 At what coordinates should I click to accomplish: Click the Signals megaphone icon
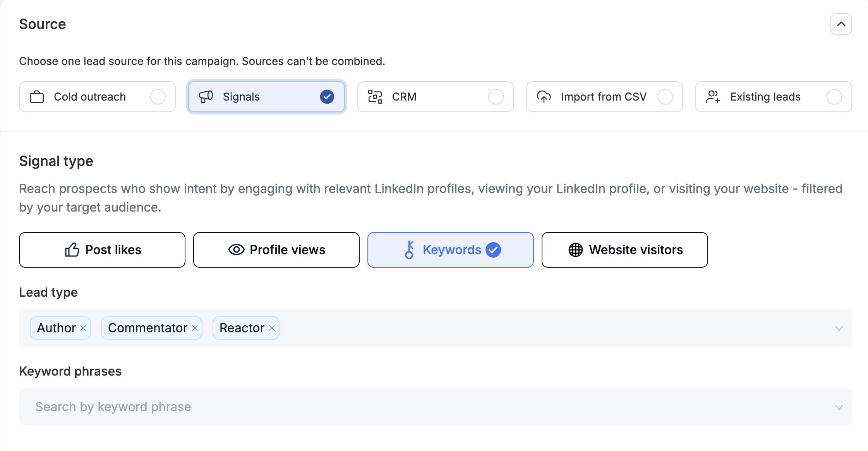click(x=206, y=97)
